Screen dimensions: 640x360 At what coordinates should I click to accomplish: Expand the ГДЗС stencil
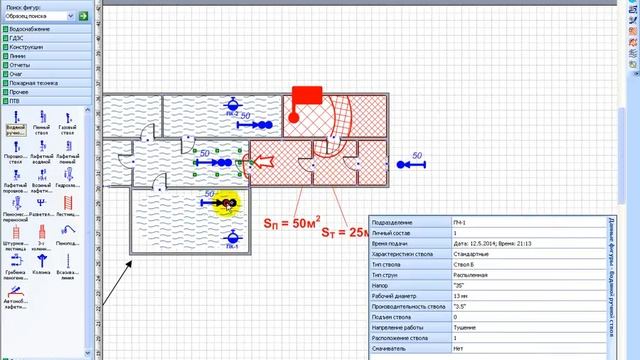pos(47,38)
